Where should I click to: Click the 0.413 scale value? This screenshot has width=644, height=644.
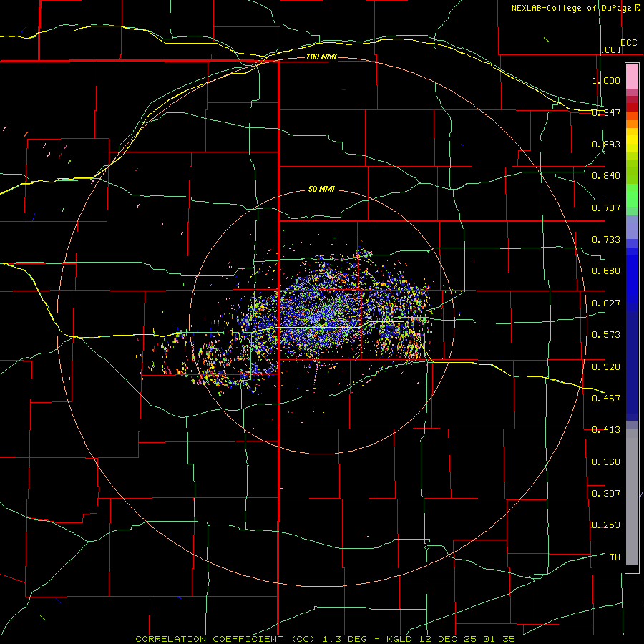[x=606, y=430]
